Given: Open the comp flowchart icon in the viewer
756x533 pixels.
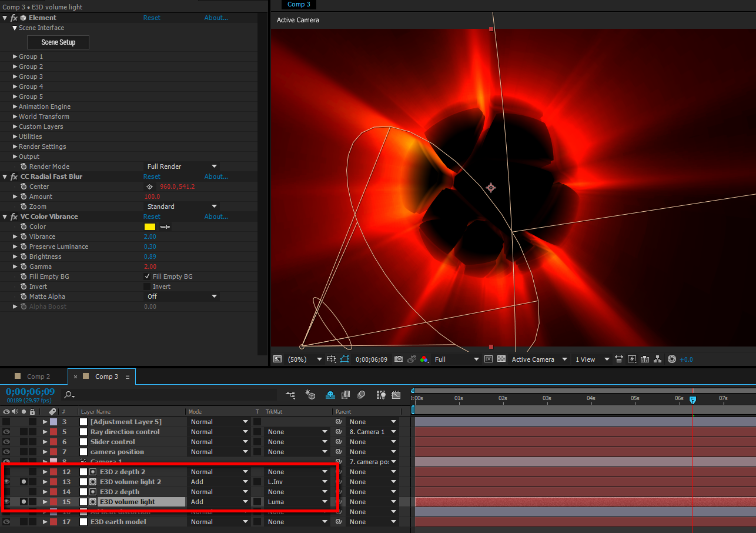Looking at the screenshot, I should pyautogui.click(x=658, y=359).
